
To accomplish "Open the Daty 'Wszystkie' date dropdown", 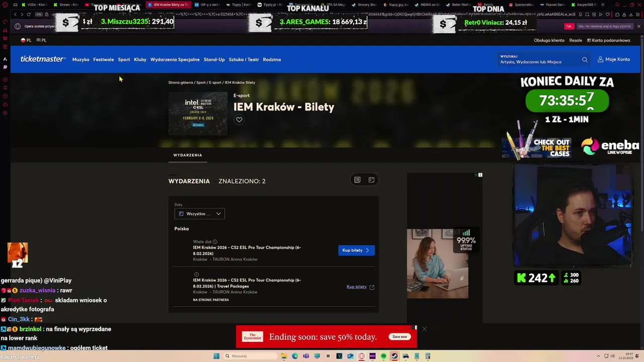I will point(200,214).
